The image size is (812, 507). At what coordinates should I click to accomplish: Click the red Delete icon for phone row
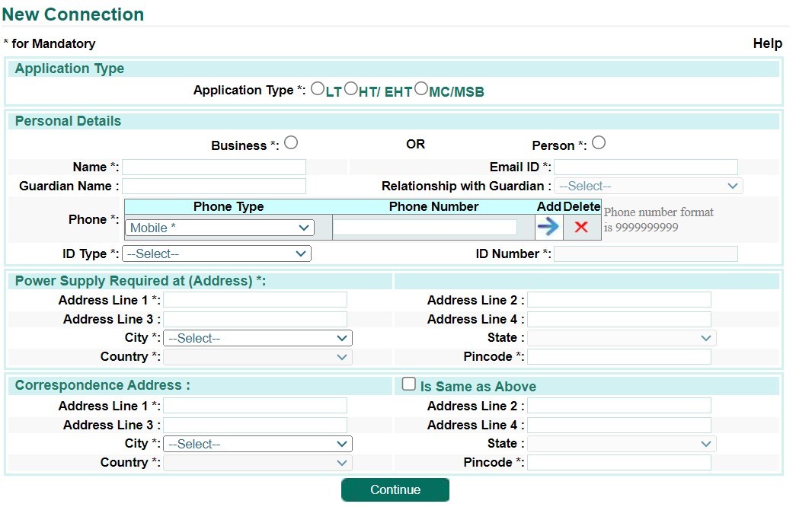tap(580, 226)
